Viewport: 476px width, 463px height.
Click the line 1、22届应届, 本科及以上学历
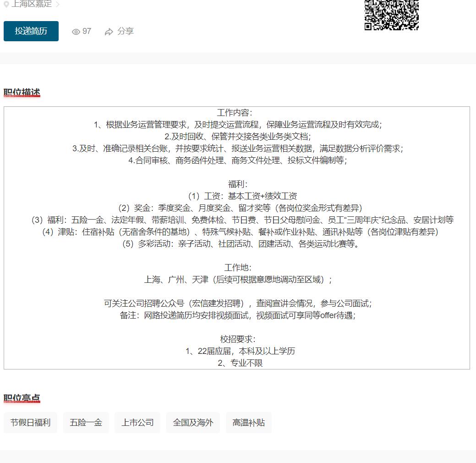pos(240,351)
